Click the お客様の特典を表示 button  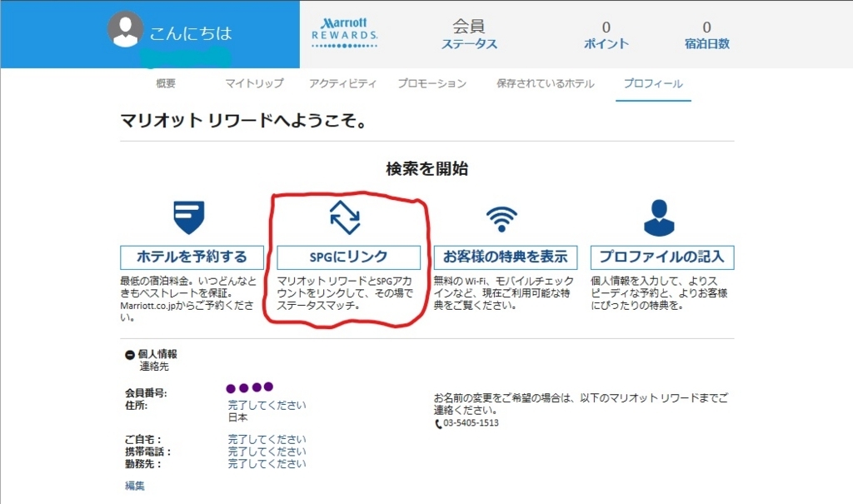[506, 257]
